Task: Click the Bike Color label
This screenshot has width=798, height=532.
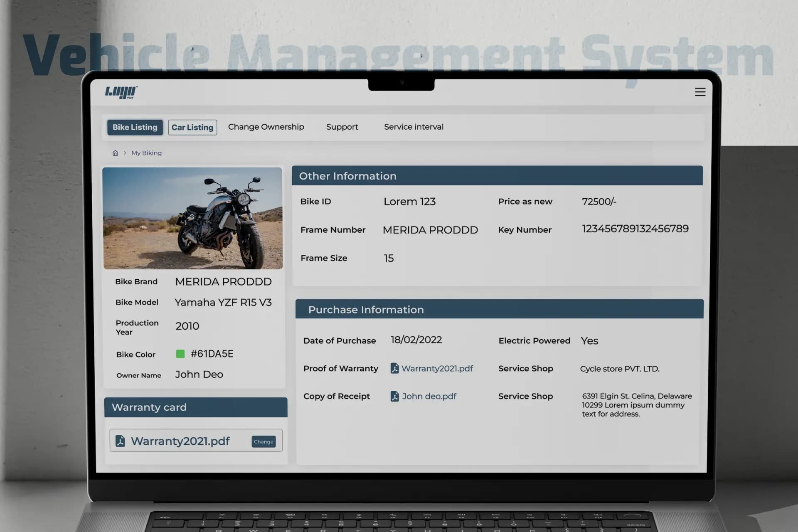Action: tap(135, 355)
